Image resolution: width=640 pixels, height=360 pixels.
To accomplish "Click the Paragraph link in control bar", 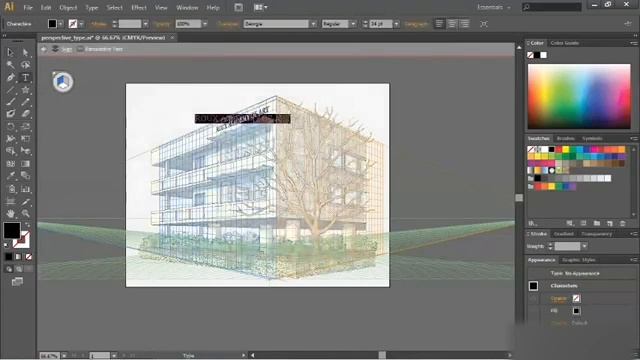I will 416,24.
